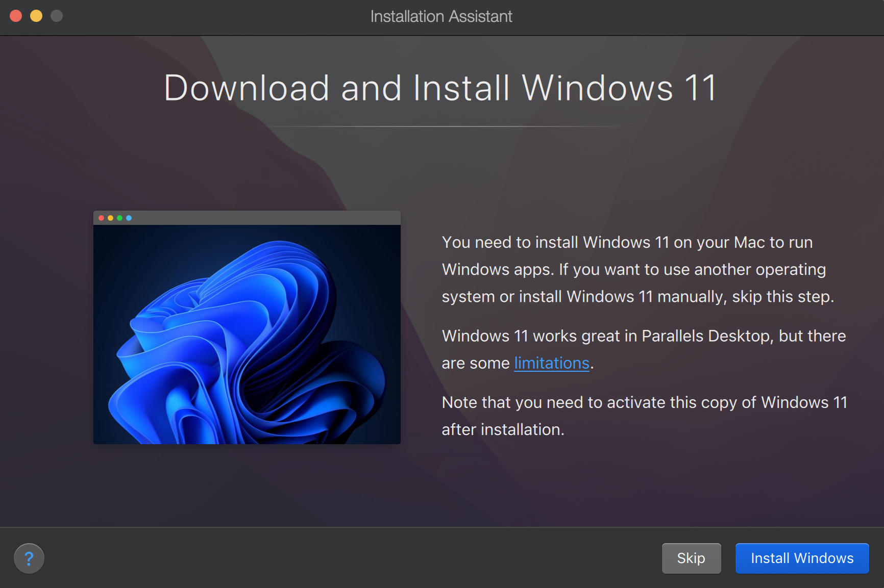
Task: Minimize the Installation Assistant window
Action: point(36,16)
